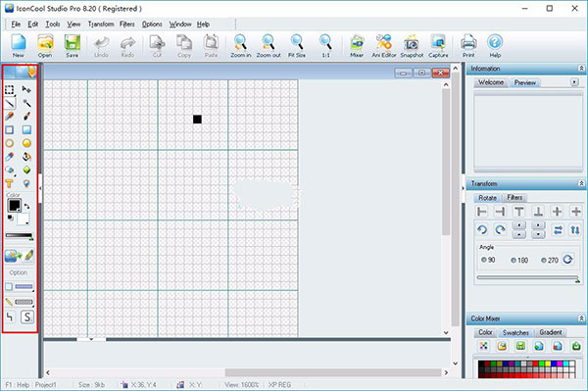Open the background color dropdown swatch
The image size is (588, 391).
[23, 220]
